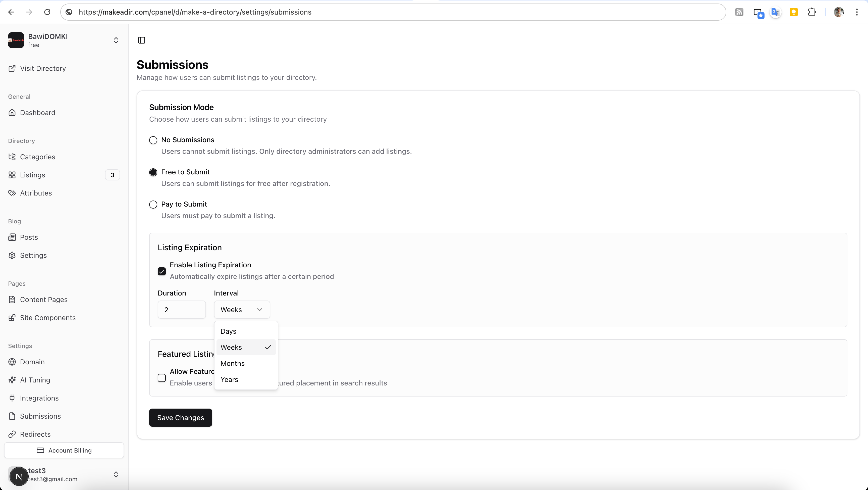Collapse the Weeks interval dropdown

[242, 310]
